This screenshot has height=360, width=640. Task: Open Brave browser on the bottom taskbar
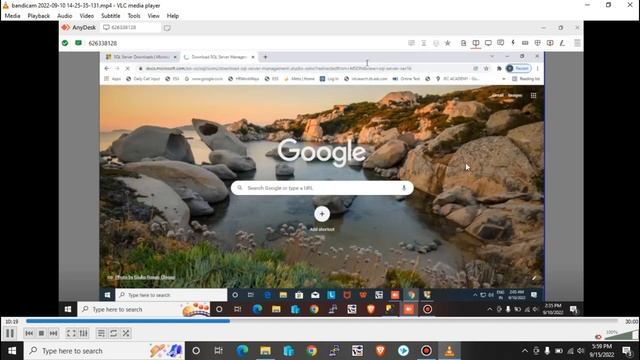pos(380,351)
